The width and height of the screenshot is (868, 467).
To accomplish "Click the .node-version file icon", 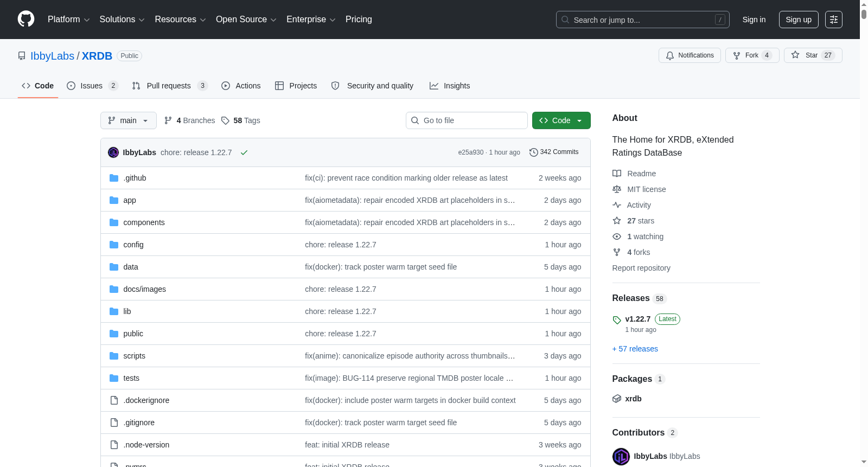I will pyautogui.click(x=114, y=445).
